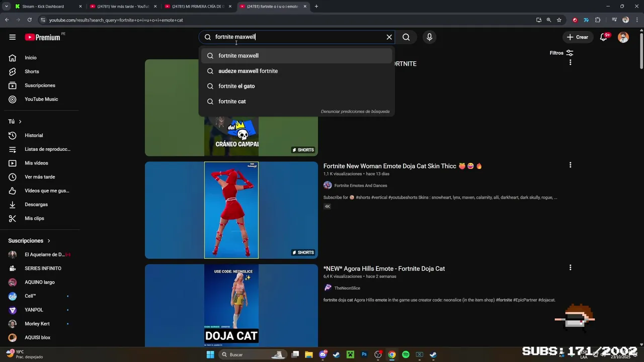Start voice search with the microphone

(x=429, y=37)
